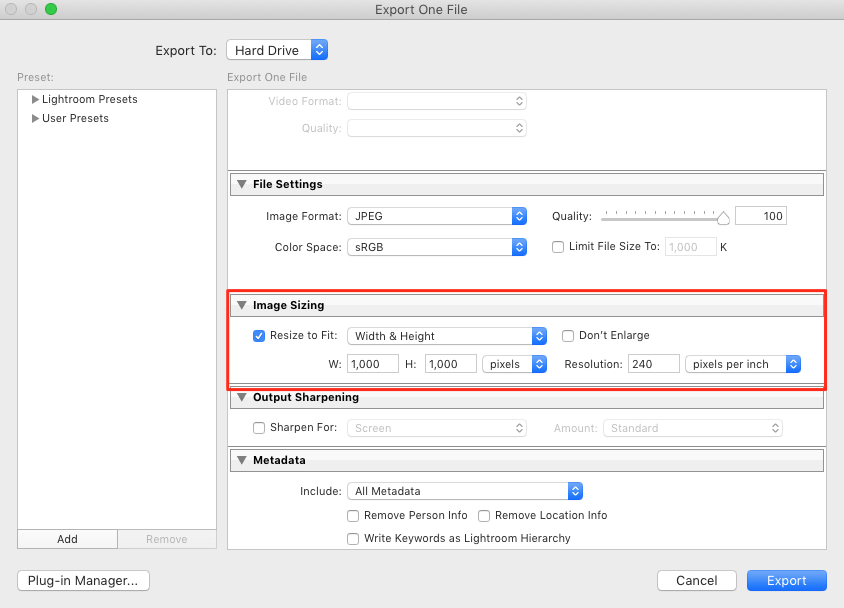844x608 pixels.
Task: Open the Image Format dropdown
Action: click(x=437, y=216)
